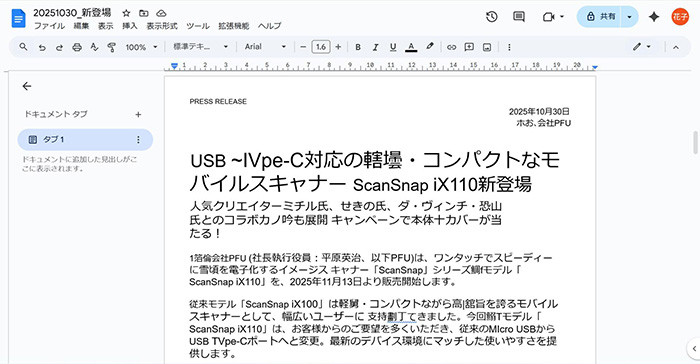The image size is (700, 364).
Task: Click the left indent marker on ruler
Action: pos(175,66)
